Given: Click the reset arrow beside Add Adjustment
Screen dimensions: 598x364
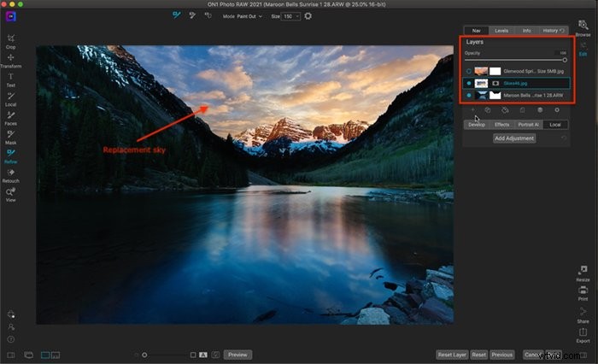Looking at the screenshot, I should (564, 138).
